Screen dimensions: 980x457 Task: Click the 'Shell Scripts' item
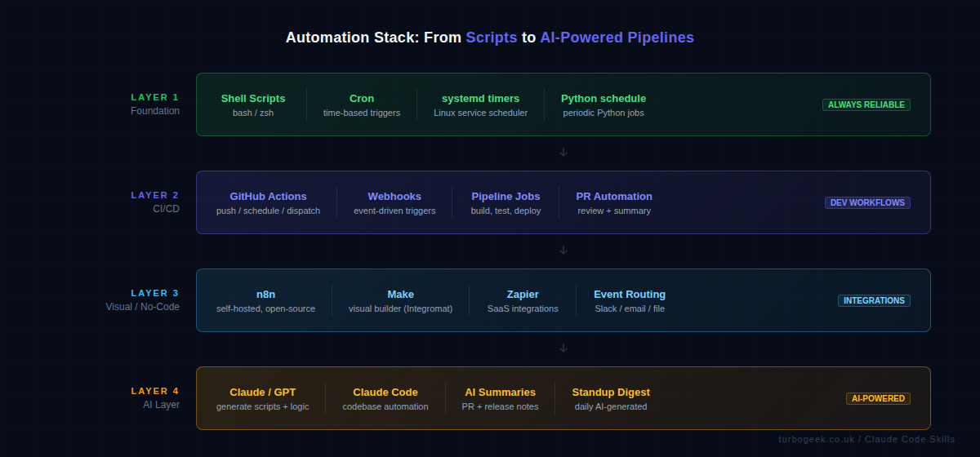pyautogui.click(x=253, y=99)
